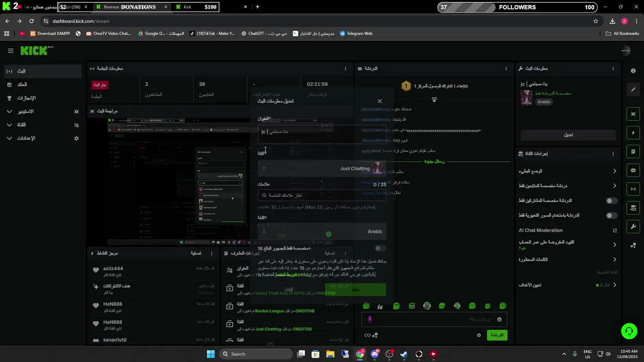Image resolution: width=644 pixels, height=362 pixels.
Task: Open الإنجازات in the left sidebar
Action: coord(43,98)
